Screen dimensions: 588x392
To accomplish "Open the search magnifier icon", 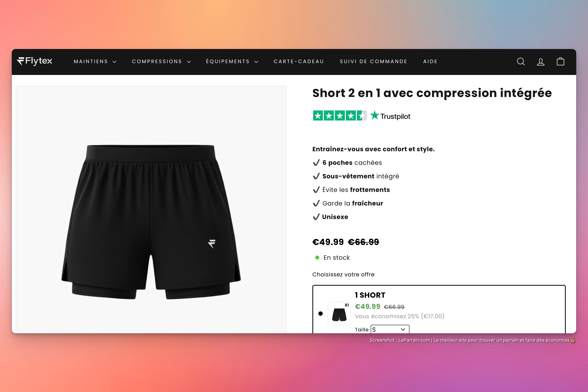I will (521, 62).
